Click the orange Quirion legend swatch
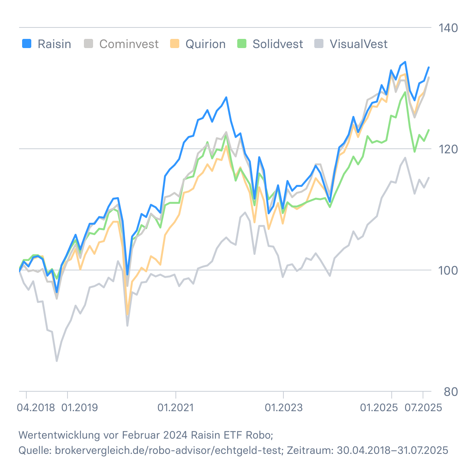 click(x=175, y=44)
